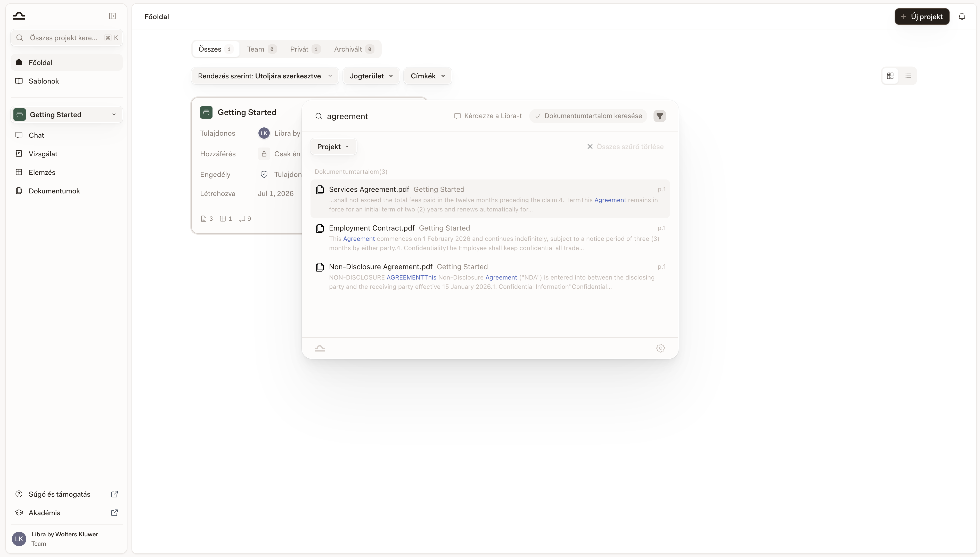Toggle Dokumentumtartalom keresése option
980x557 pixels.
(588, 116)
